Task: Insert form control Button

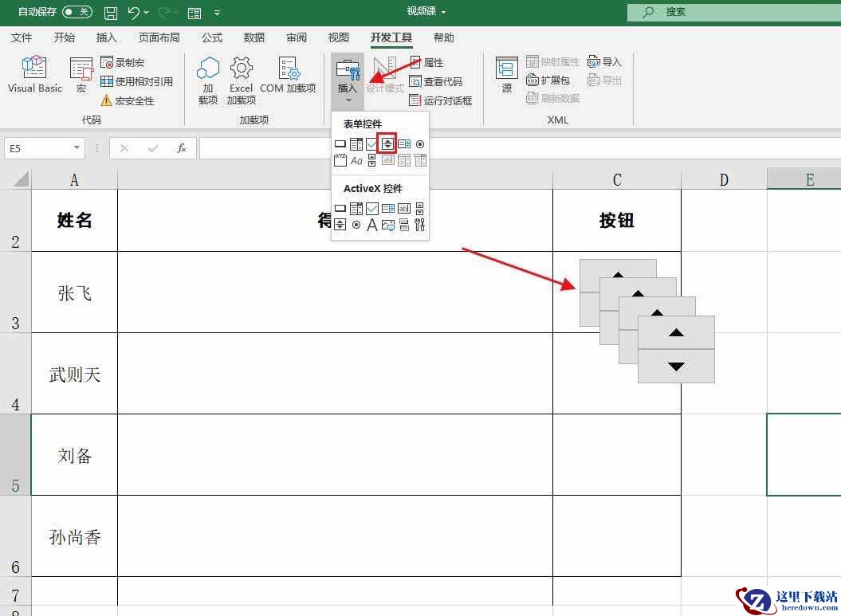Action: pyautogui.click(x=340, y=144)
